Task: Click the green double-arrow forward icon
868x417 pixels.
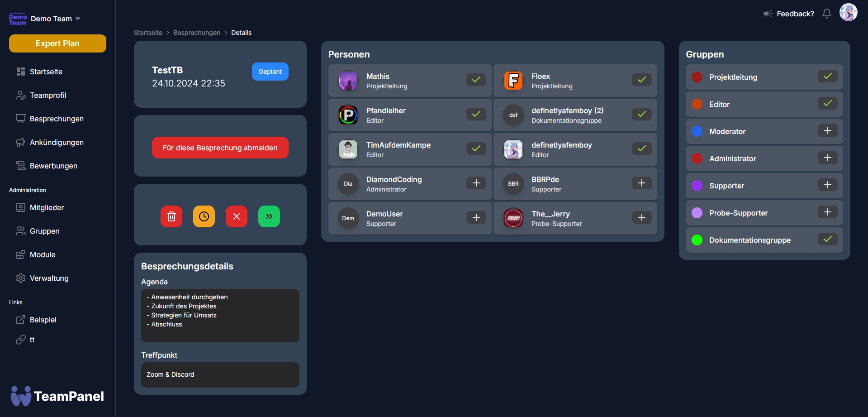Action: (269, 216)
